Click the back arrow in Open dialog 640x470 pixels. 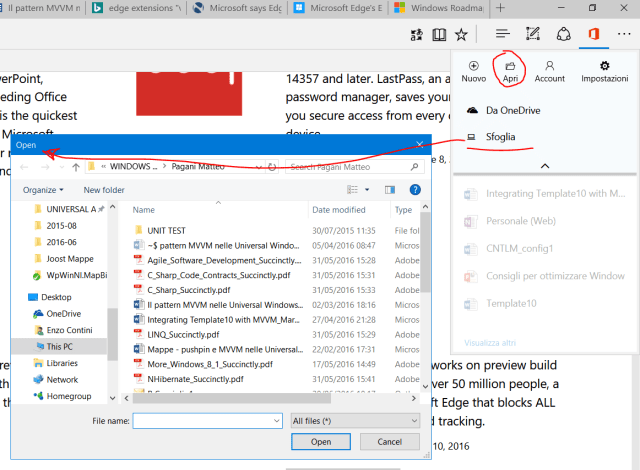[x=24, y=167]
